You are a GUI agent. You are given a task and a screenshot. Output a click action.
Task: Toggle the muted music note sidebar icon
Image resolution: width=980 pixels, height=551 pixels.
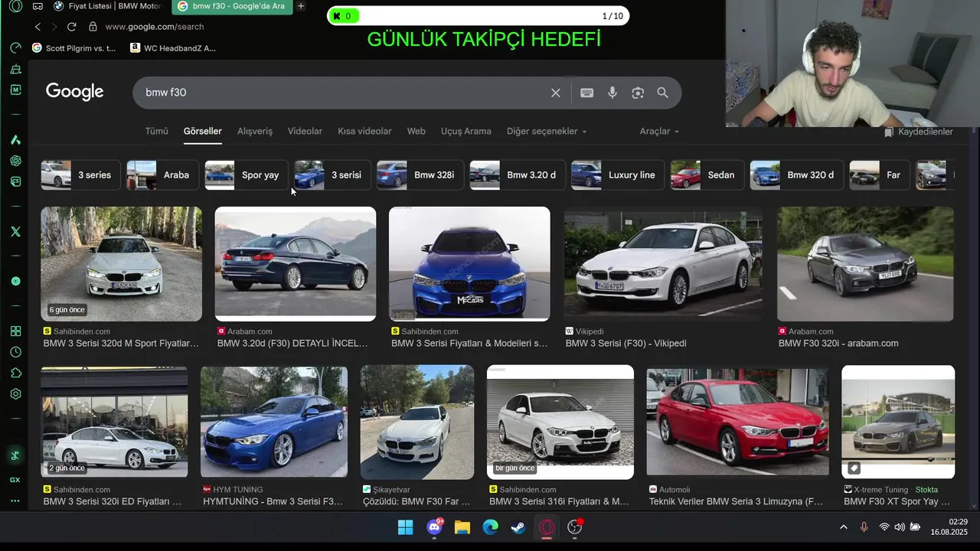pos(15,455)
